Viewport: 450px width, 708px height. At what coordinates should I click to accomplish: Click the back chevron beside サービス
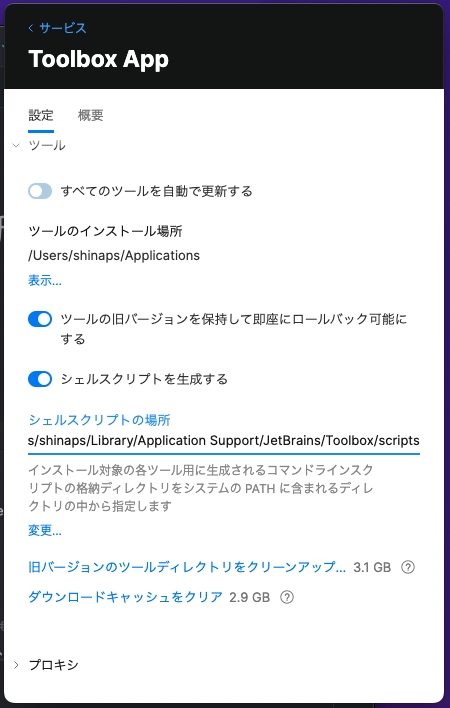pos(31,28)
